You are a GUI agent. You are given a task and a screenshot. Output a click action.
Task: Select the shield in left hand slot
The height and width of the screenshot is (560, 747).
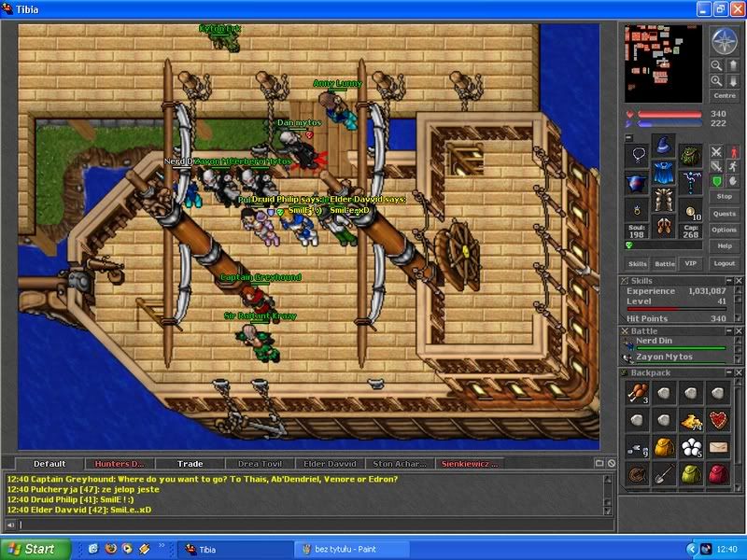point(637,183)
